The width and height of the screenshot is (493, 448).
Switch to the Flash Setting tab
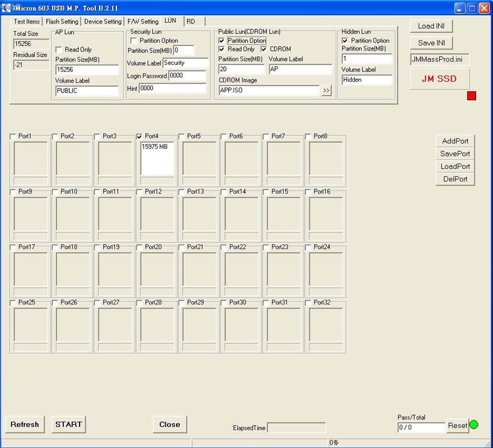[62, 22]
